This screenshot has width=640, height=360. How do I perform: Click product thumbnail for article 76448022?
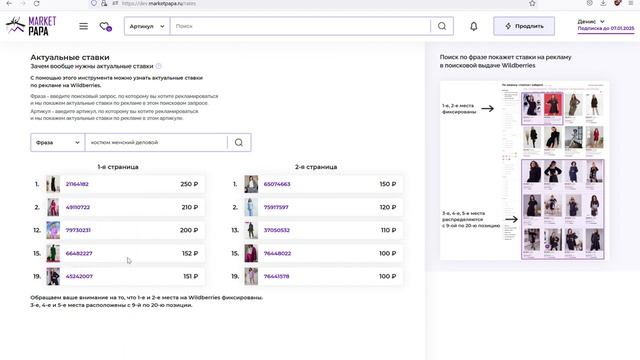point(251,253)
